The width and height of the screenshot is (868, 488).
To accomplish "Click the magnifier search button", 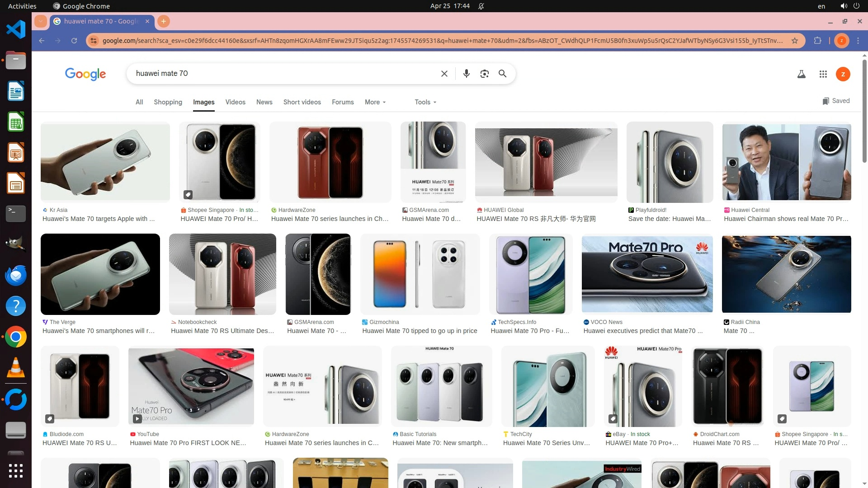I will [x=502, y=74].
